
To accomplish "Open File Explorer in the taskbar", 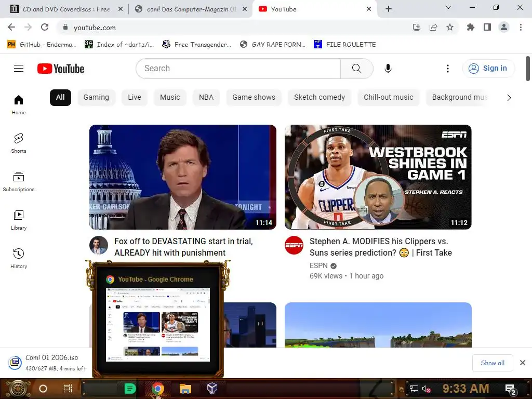I will (185, 389).
